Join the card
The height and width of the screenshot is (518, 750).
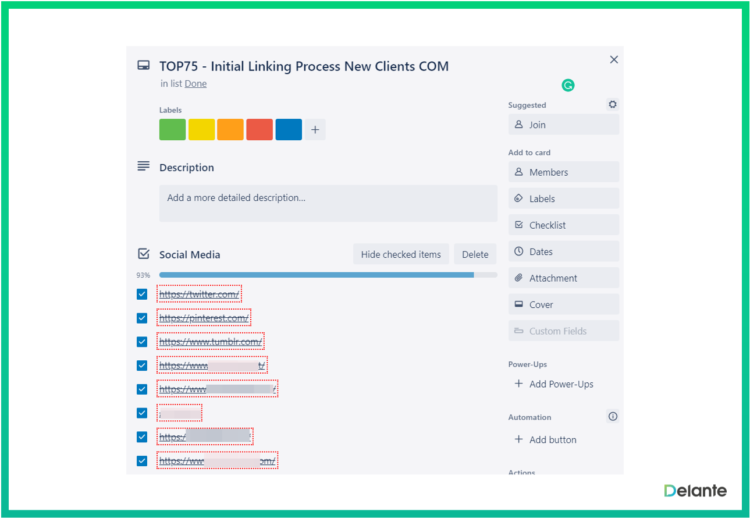coord(563,124)
